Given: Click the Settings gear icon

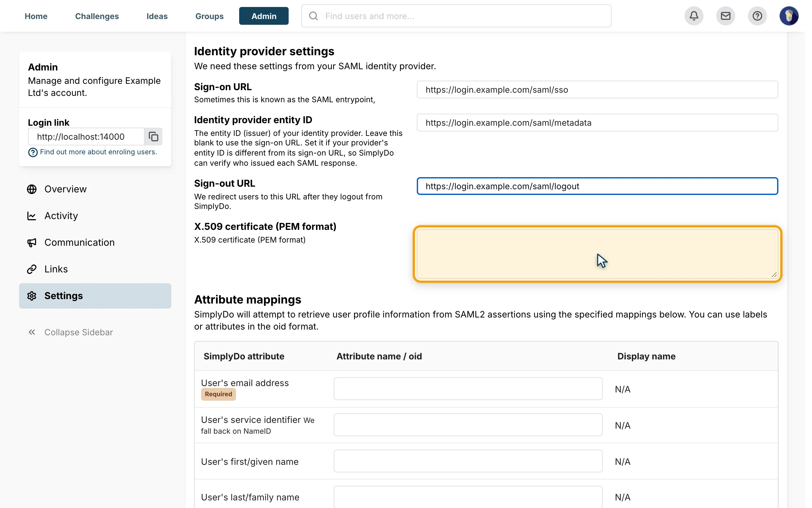Looking at the screenshot, I should point(32,296).
